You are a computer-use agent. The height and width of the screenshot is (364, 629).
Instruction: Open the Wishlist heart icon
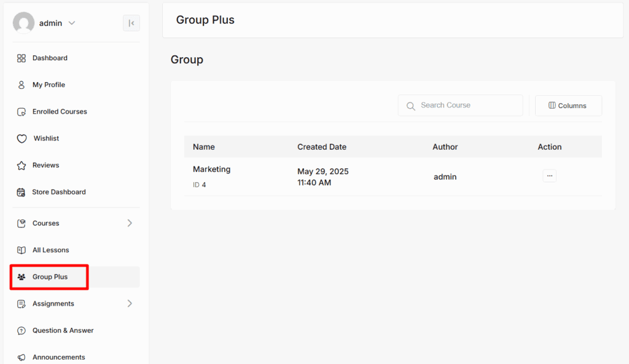21,138
